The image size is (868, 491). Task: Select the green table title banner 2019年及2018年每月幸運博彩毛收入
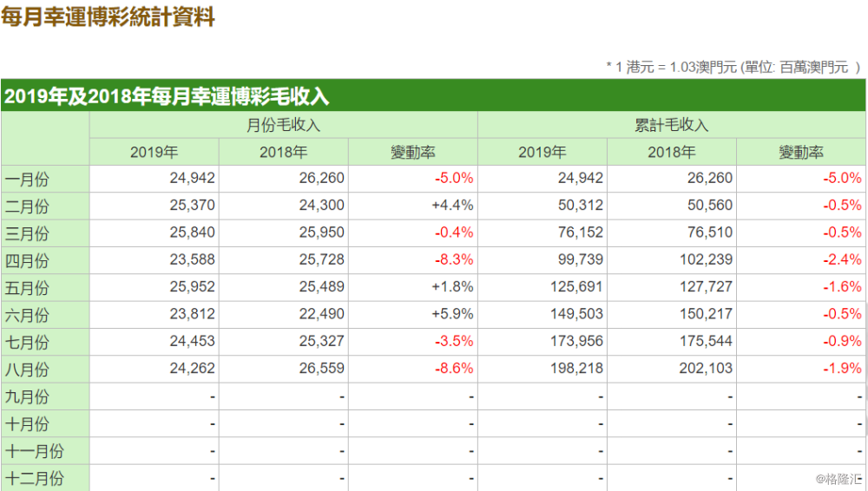[x=167, y=96]
